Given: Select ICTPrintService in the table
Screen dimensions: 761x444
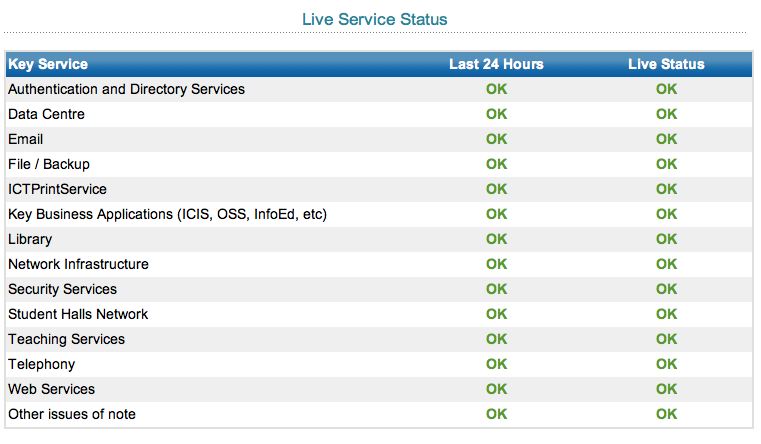Looking at the screenshot, I should coord(57,189).
